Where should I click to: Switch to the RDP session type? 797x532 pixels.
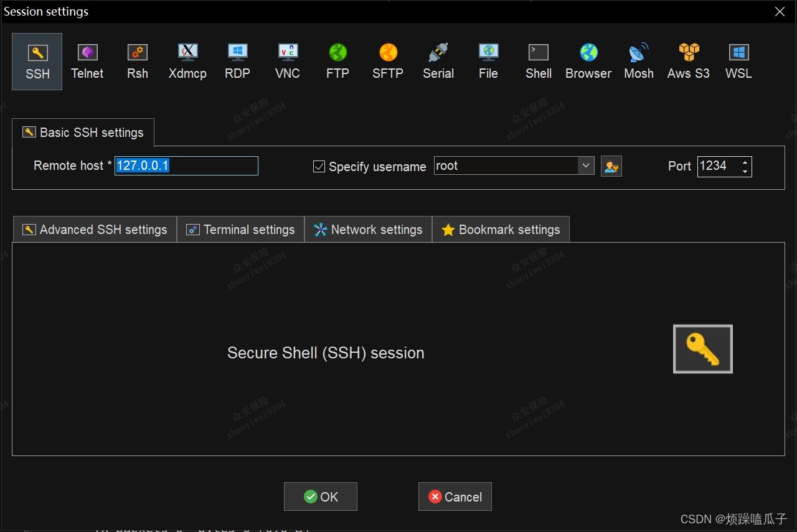[x=237, y=61]
